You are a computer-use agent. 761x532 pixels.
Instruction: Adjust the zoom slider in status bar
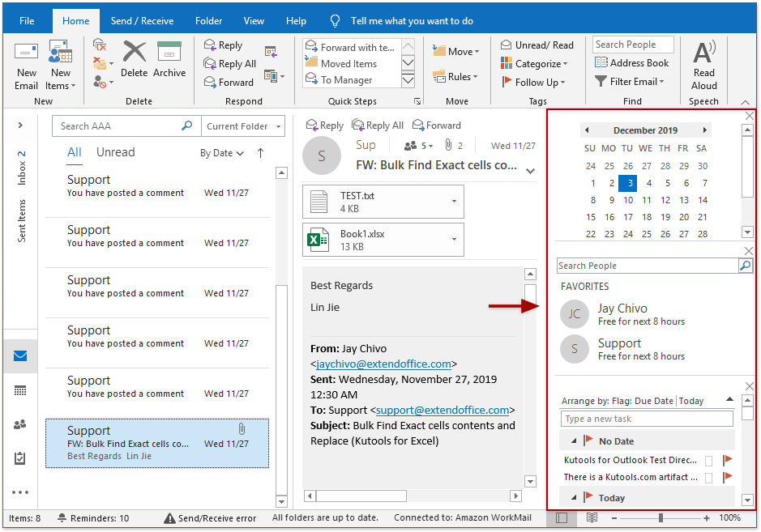pos(661,517)
